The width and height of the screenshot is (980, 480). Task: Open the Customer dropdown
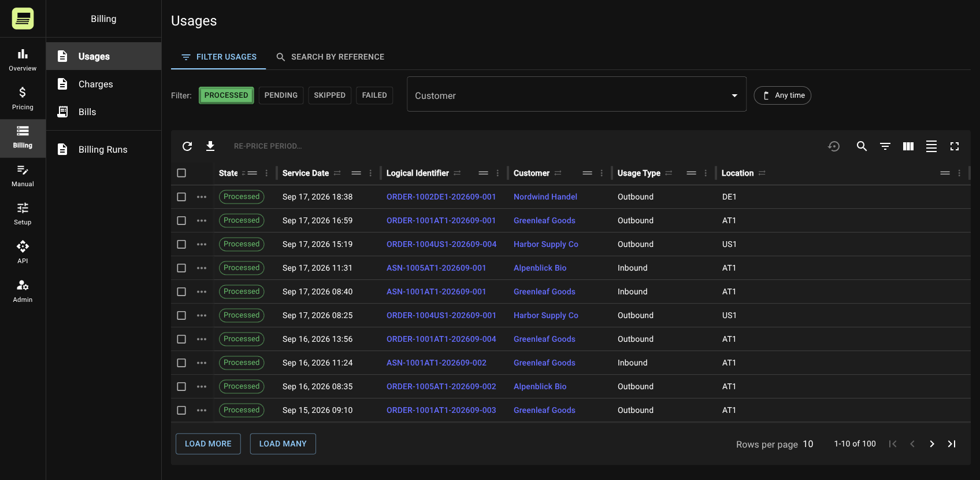pyautogui.click(x=577, y=94)
